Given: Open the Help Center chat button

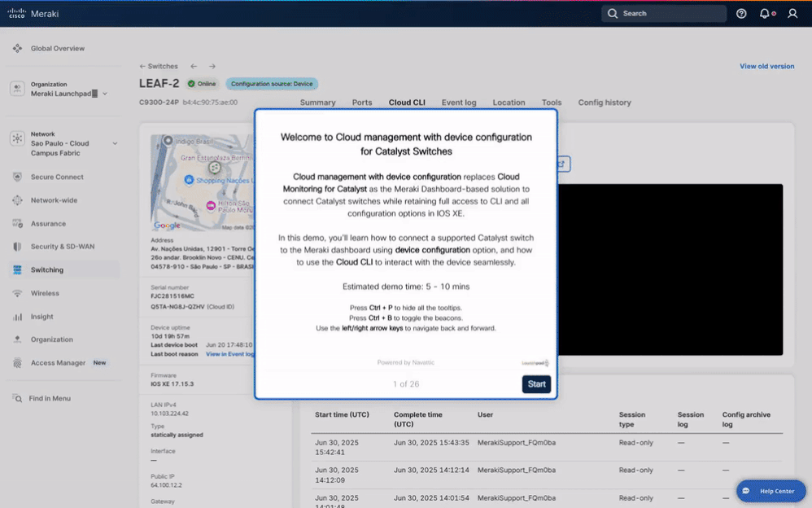Looking at the screenshot, I should tap(770, 492).
